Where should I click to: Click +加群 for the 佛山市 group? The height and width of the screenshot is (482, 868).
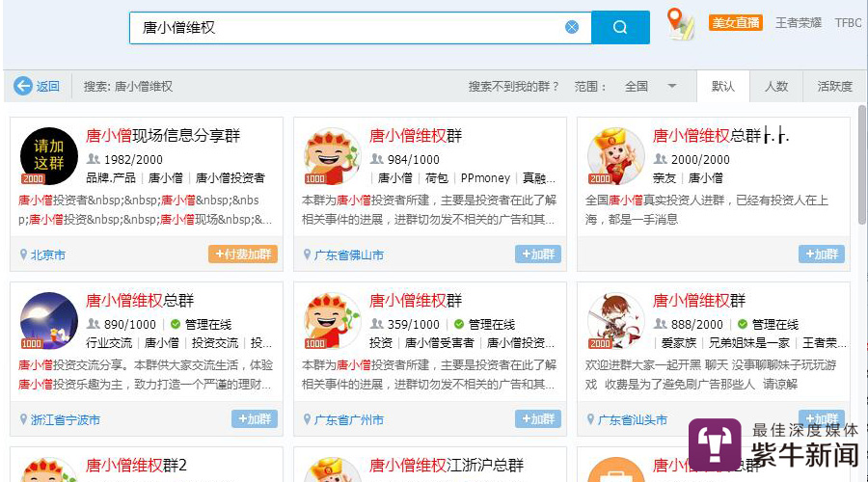pyautogui.click(x=538, y=254)
